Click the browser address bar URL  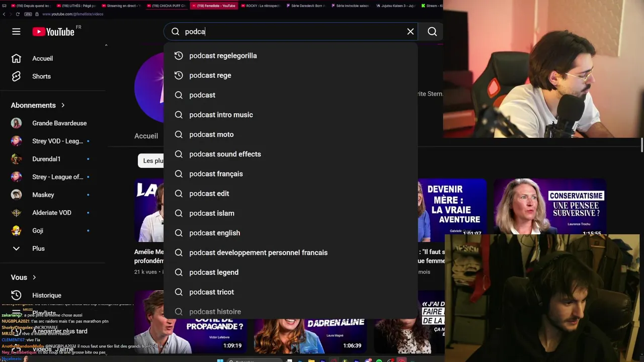tap(72, 14)
